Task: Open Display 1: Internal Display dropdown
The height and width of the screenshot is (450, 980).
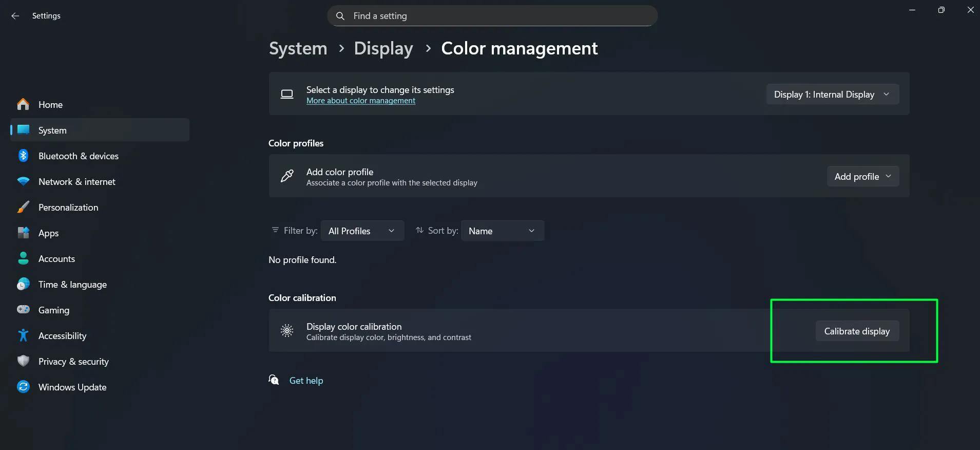Action: pos(832,94)
